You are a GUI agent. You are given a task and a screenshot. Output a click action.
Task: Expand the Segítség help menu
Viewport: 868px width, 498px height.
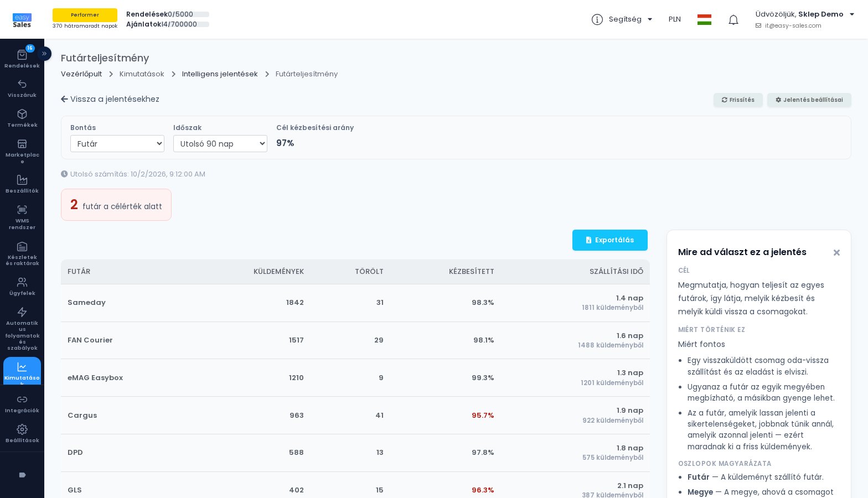(x=622, y=19)
